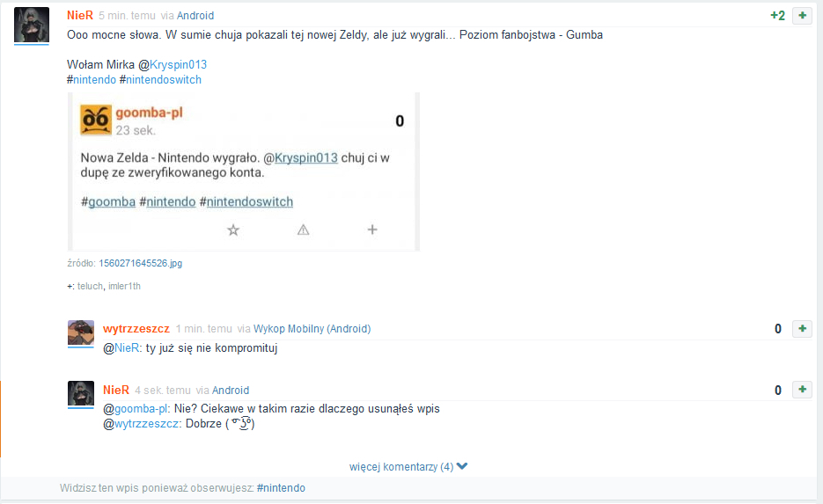Open NieR's avatar on the reply comment
Viewport: 823px width, 504px height.
click(81, 393)
